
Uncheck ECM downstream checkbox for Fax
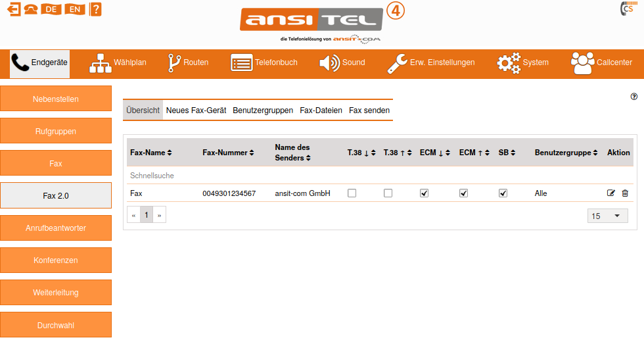[424, 193]
